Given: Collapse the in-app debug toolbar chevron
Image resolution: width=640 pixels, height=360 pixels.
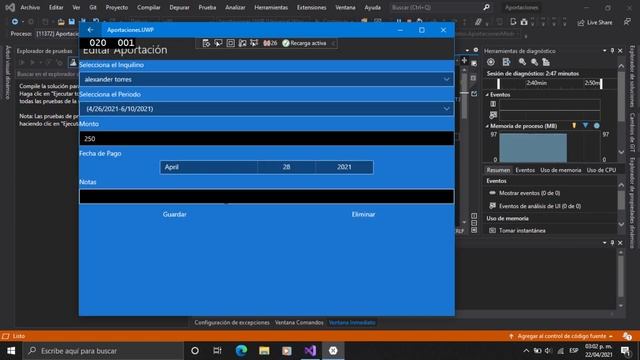Looking at the screenshot, I should pos(333,43).
